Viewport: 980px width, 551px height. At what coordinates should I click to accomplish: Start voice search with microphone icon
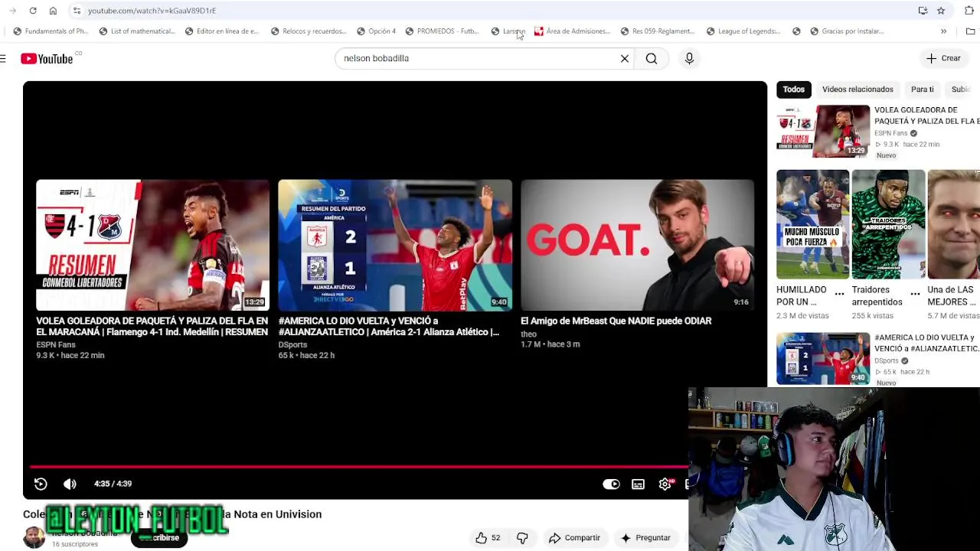(x=689, y=58)
